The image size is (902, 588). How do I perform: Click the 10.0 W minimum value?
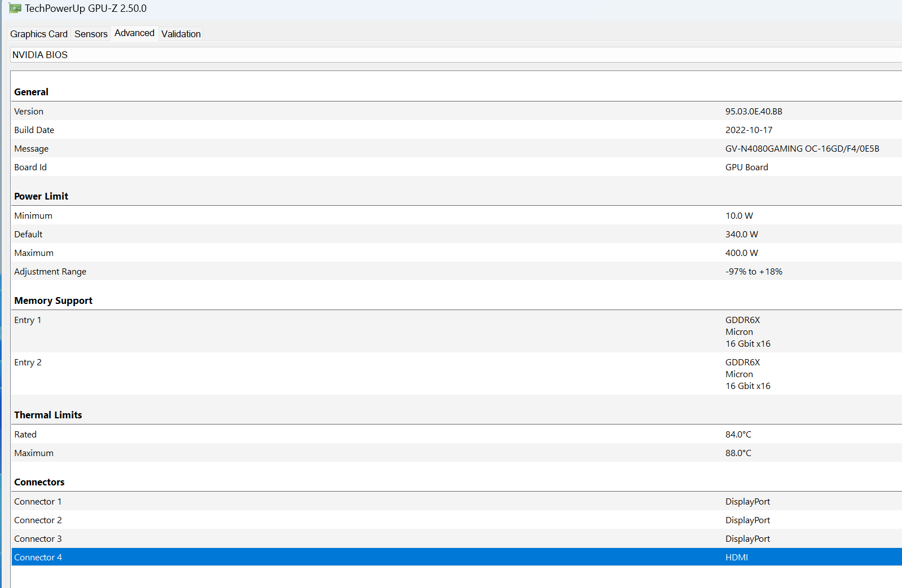[739, 216]
